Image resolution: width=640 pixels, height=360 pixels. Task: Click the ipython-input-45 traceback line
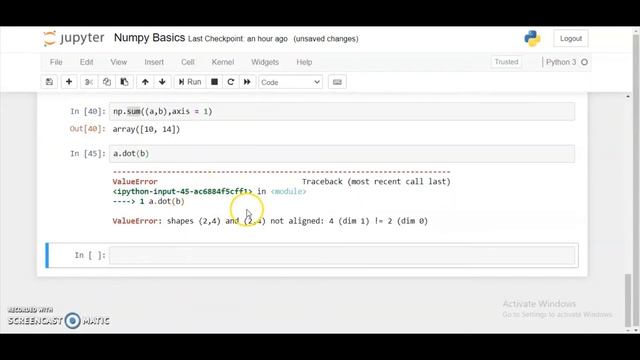209,191
